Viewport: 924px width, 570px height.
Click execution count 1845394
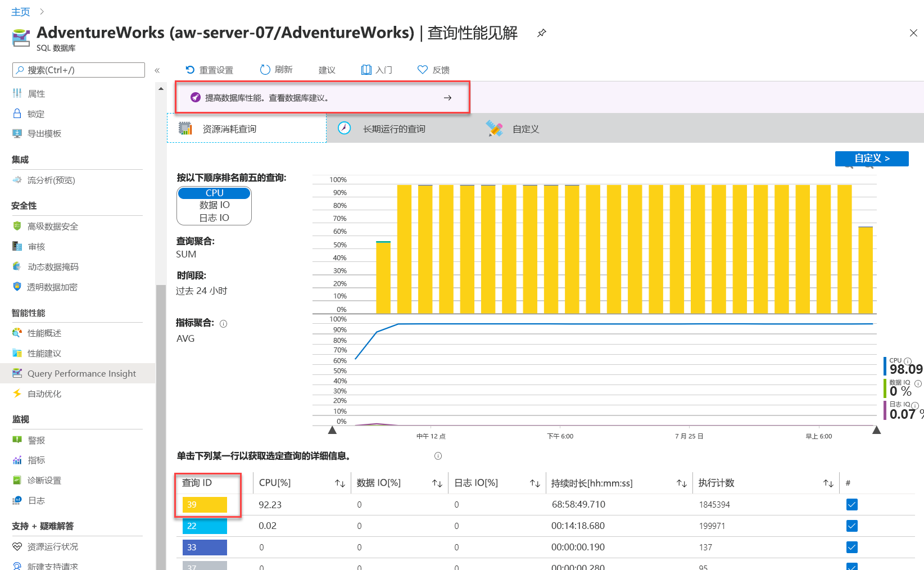click(714, 504)
